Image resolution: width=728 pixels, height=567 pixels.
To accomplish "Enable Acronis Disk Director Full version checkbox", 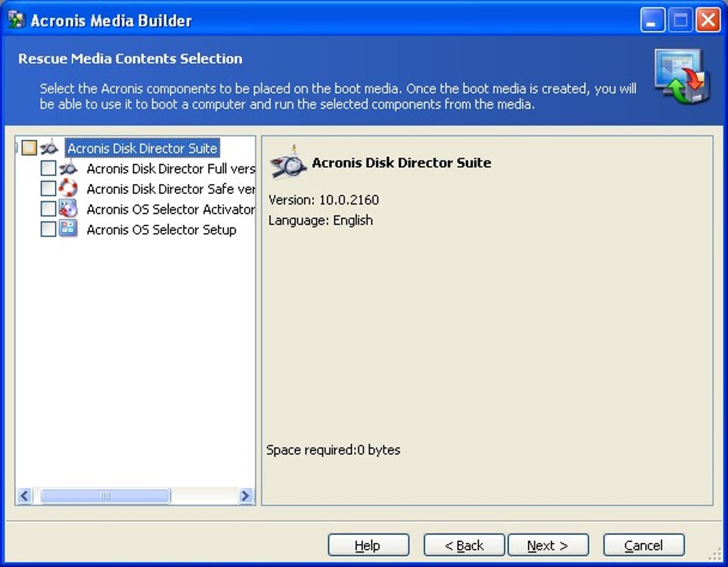I will [49, 168].
